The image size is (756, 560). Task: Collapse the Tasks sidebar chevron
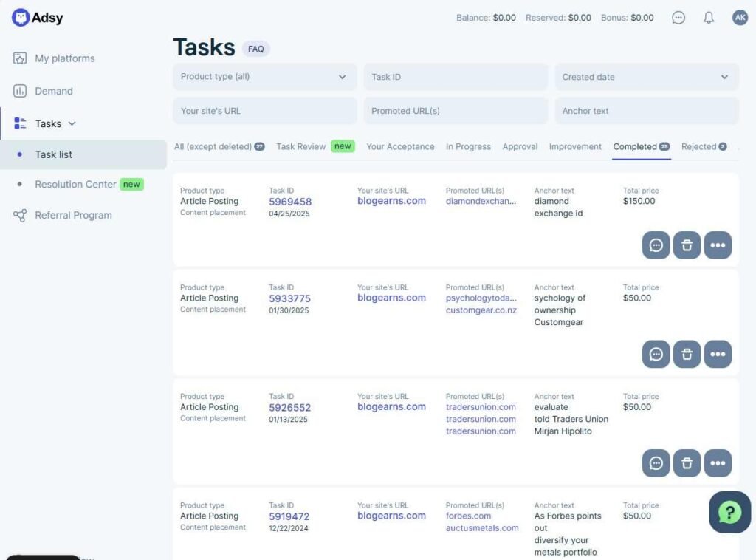[72, 123]
